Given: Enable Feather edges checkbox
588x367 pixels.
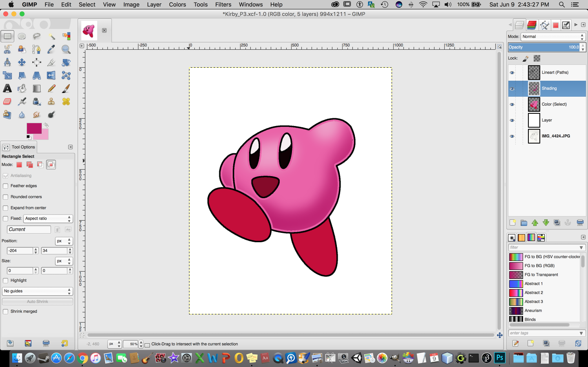Looking at the screenshot, I should pyautogui.click(x=6, y=186).
